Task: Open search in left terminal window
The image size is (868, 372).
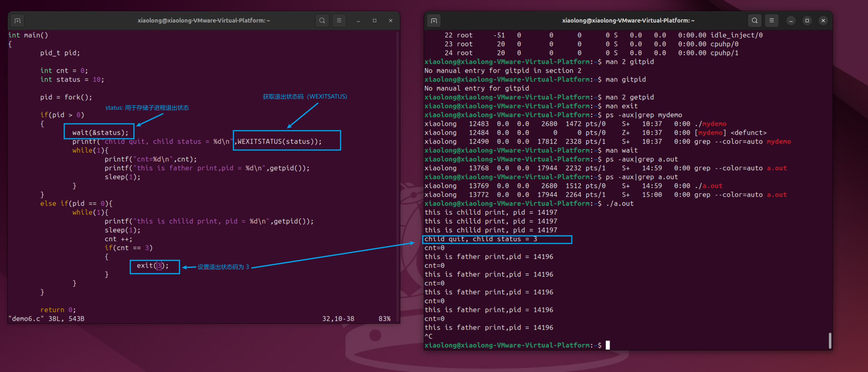Action: (x=322, y=20)
